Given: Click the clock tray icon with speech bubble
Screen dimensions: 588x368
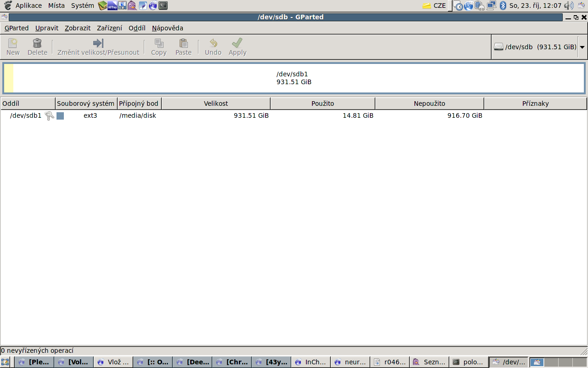Looking at the screenshot, I should pyautogui.click(x=458, y=6).
